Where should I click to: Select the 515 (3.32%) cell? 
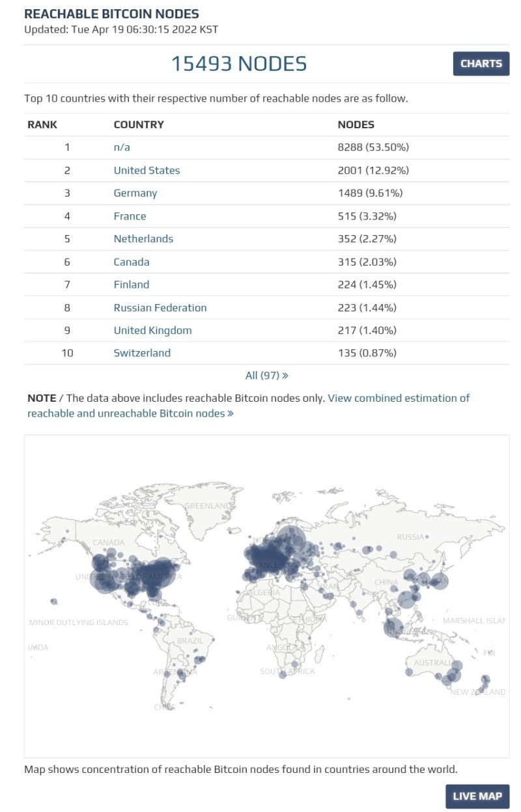pyautogui.click(x=367, y=216)
